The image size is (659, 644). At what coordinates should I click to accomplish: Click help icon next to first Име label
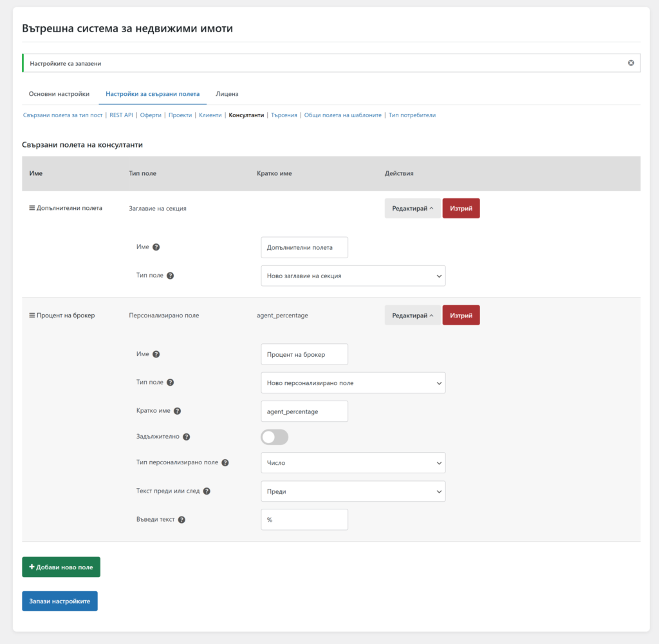click(156, 247)
